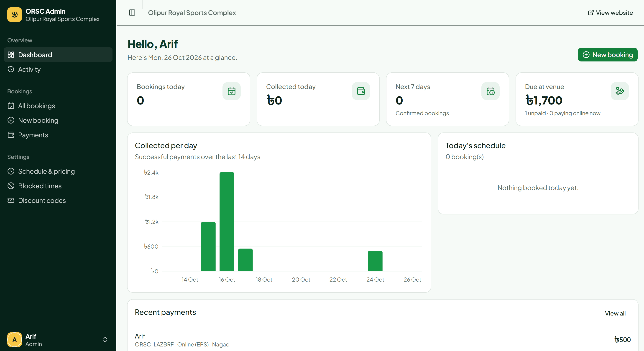The height and width of the screenshot is (351, 644).
Task: Expand the Arif Admin user menu chevron
Action: 105,340
